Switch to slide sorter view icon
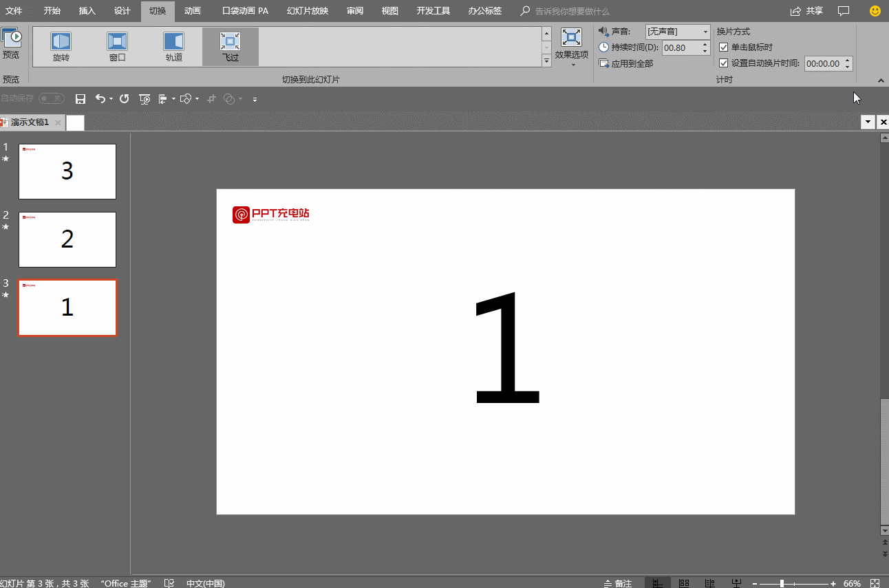This screenshot has width=889, height=588. pos(684,583)
